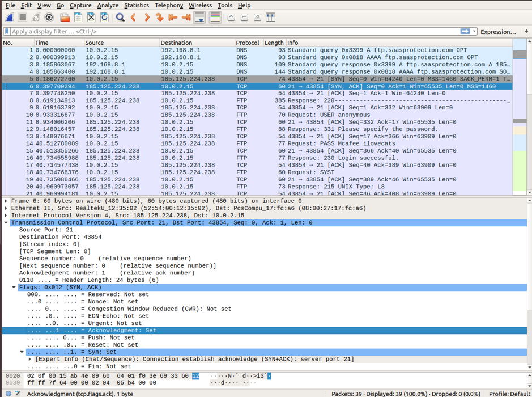The height and width of the screenshot is (397, 532).
Task: Click into the display filter field
Action: pos(227,32)
